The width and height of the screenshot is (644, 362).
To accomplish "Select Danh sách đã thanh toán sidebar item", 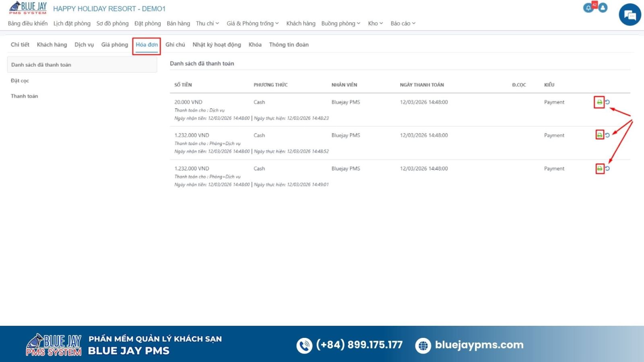I will pos(41,65).
